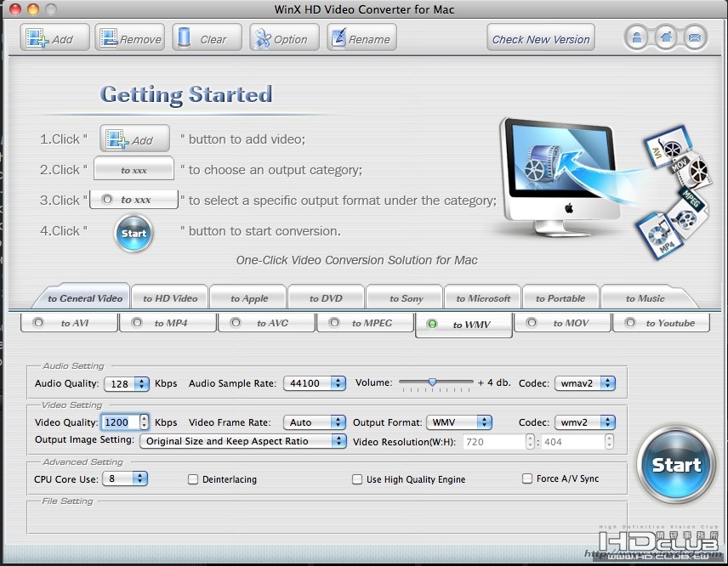Click the iMac illustration image
Screen dimensions: 728x566
point(562,176)
